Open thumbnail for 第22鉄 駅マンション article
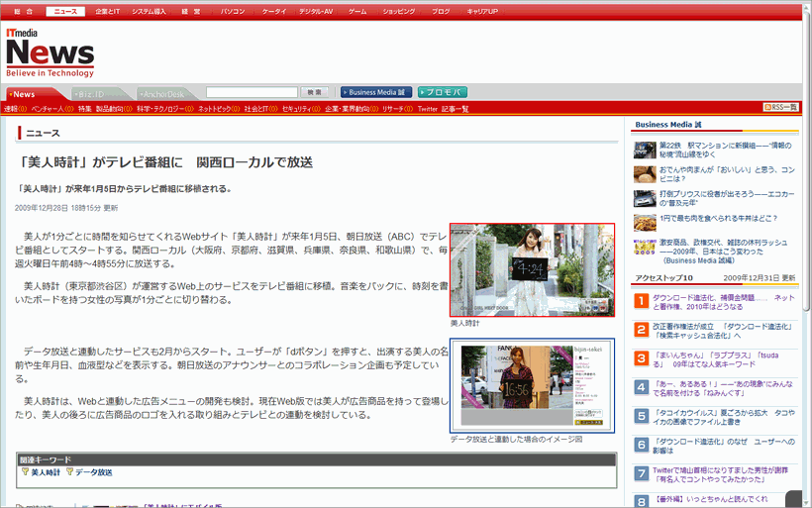Image resolution: width=812 pixels, height=508 pixels. pyautogui.click(x=645, y=151)
